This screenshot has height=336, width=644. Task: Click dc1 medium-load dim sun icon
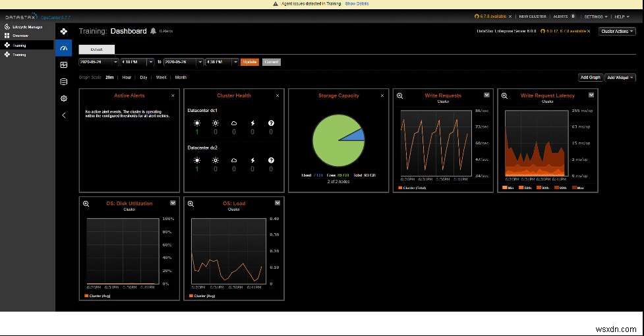pos(216,123)
